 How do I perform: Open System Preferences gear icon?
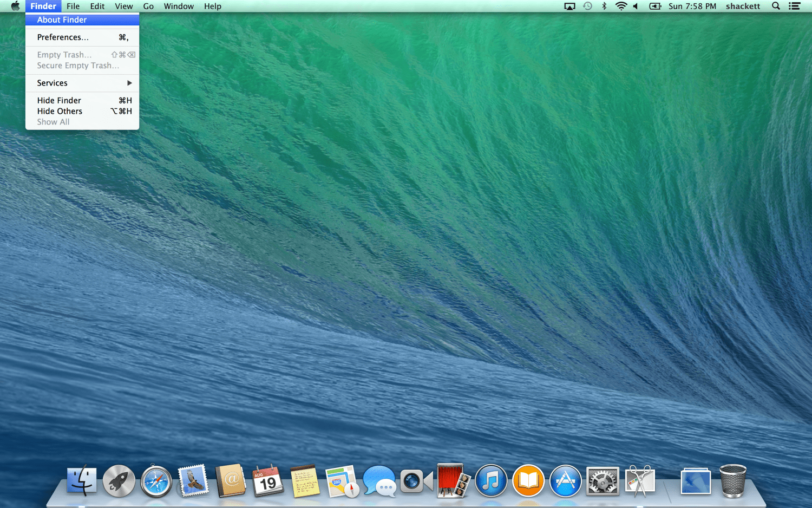[603, 481]
